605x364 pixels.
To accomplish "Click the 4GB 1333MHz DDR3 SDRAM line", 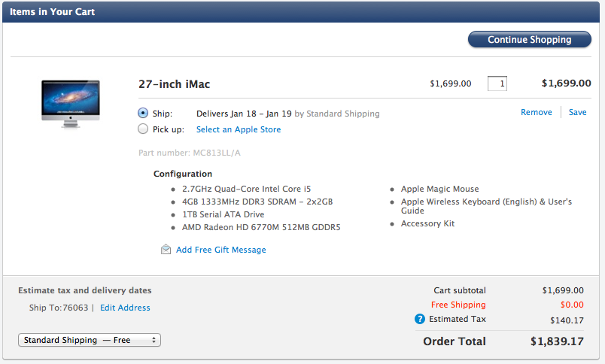I will [x=257, y=202].
